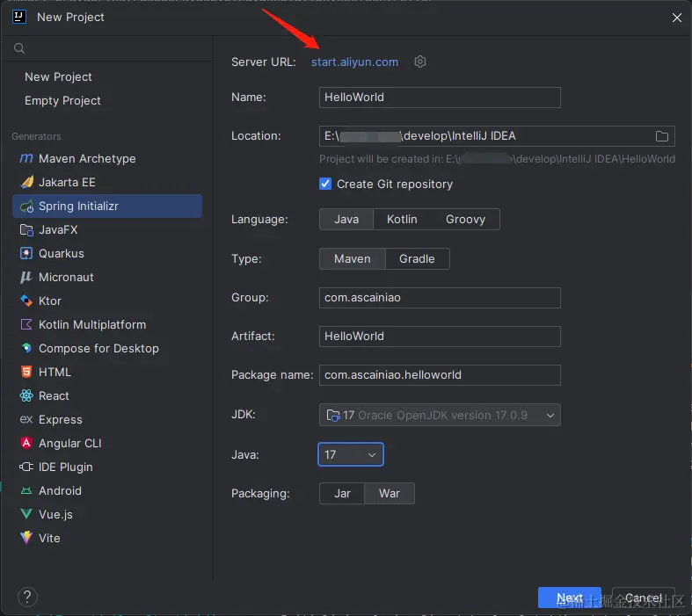The width and height of the screenshot is (692, 616).
Task: Select New Project in the left list
Action: click(58, 76)
